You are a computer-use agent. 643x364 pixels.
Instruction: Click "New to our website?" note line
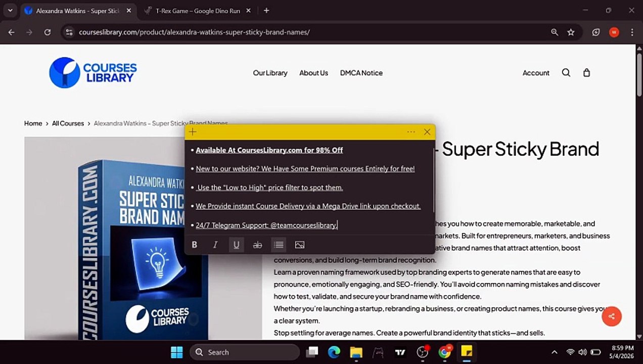click(305, 169)
